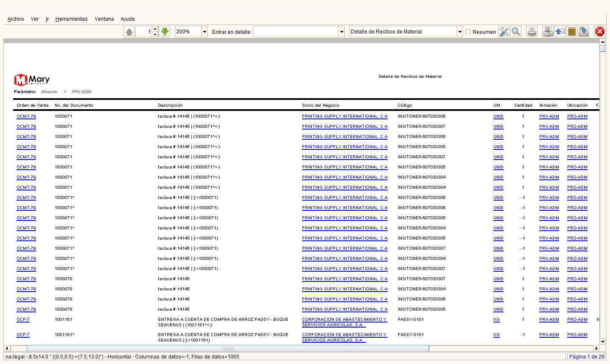
Task: Open the Archivo menu
Action: click(16, 19)
